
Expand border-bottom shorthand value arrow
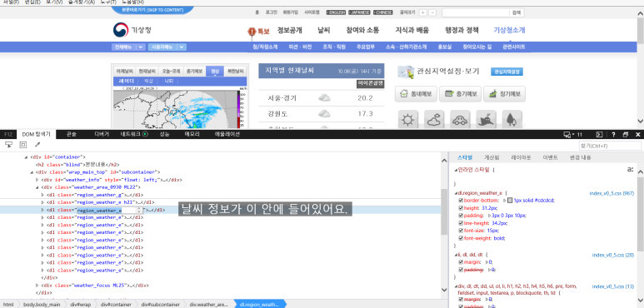pyautogui.click(x=504, y=200)
